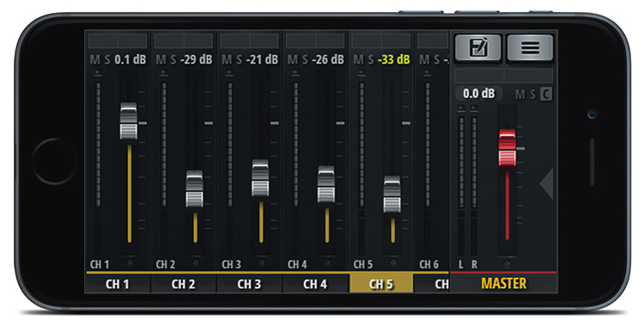Screen dimensions: 644x325
Task: Click the CH 4 fader knob
Action: [x=326, y=184]
